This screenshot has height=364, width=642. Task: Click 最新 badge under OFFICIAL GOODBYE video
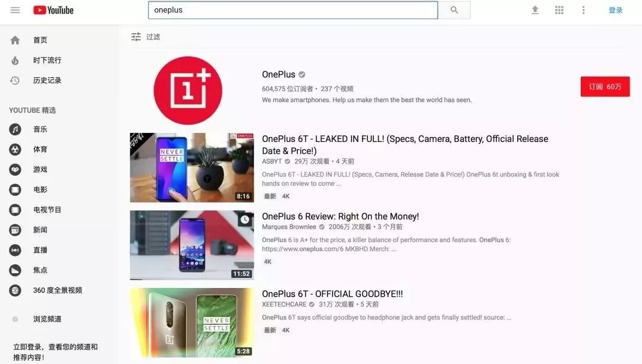[270, 330]
